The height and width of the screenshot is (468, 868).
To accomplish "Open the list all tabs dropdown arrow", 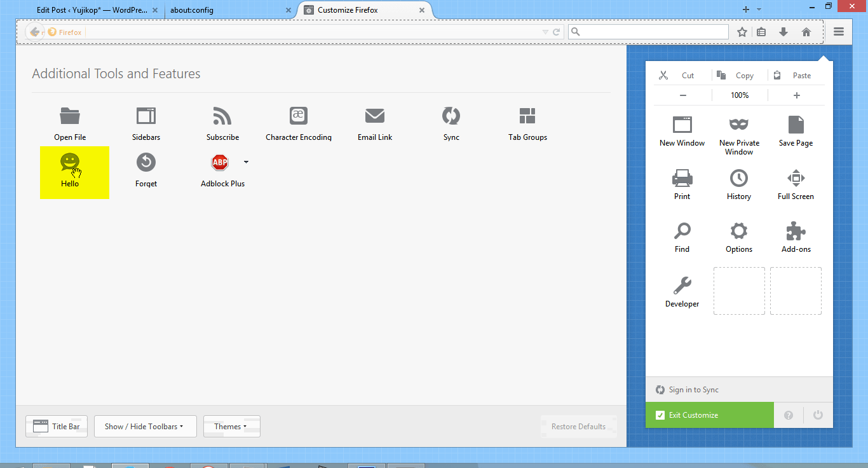I will (759, 10).
